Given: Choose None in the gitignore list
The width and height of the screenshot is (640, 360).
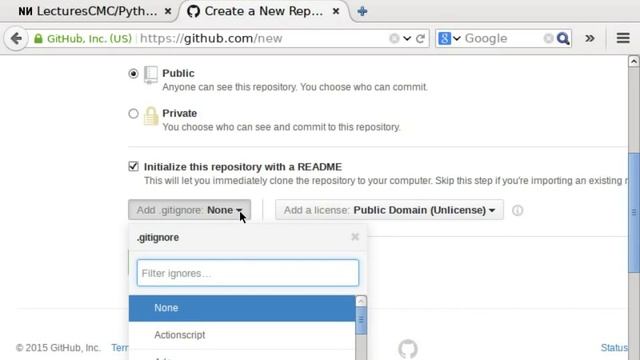Looking at the screenshot, I should (x=242, y=308).
